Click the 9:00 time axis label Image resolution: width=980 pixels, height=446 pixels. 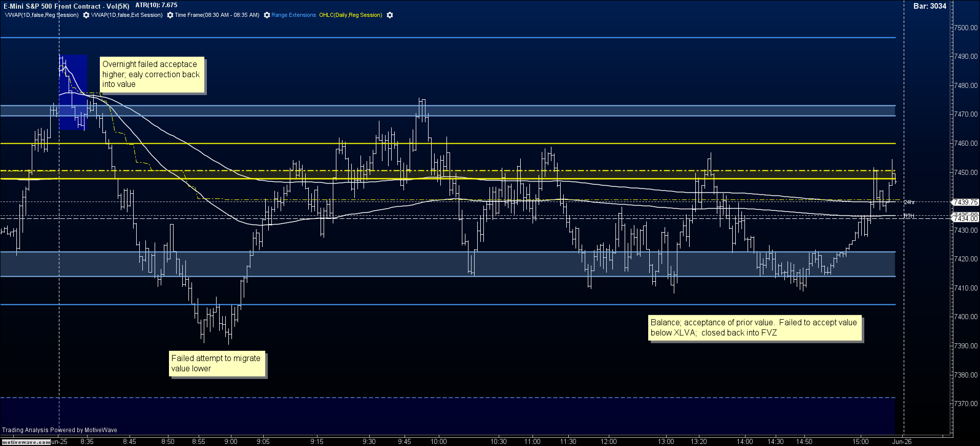231,441
